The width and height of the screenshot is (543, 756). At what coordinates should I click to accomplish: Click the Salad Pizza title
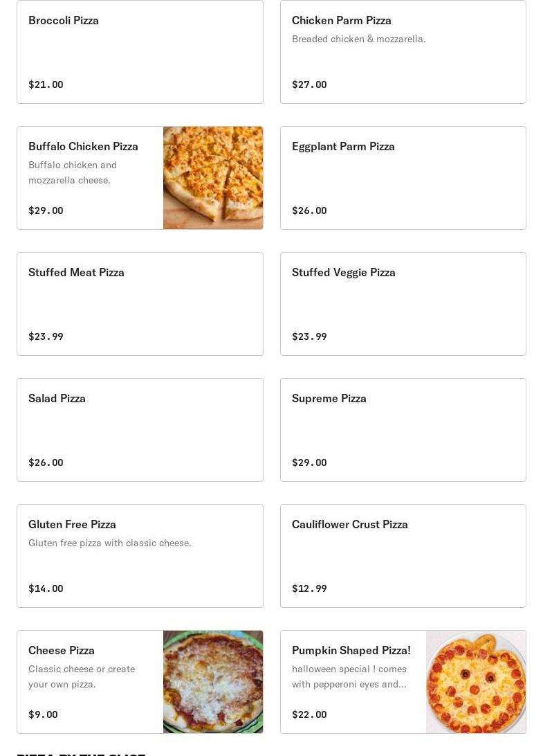[x=57, y=398]
